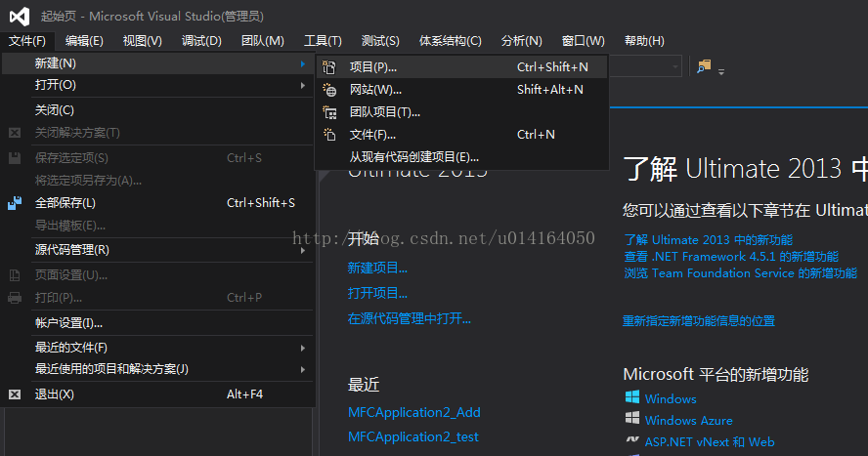Click the 新建项目... link
868x456 pixels.
[377, 269]
